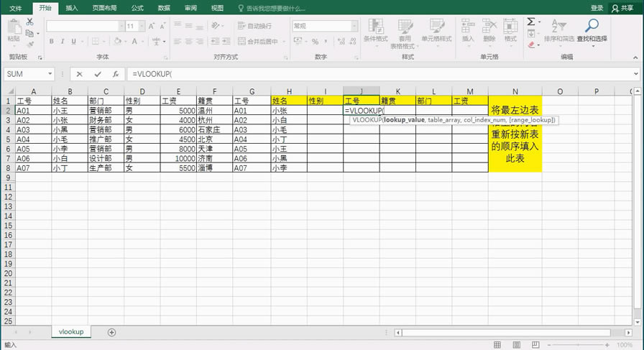Switch to Page Break Preview in status bar
Screen dimensions: 644x350
[x=535, y=345]
